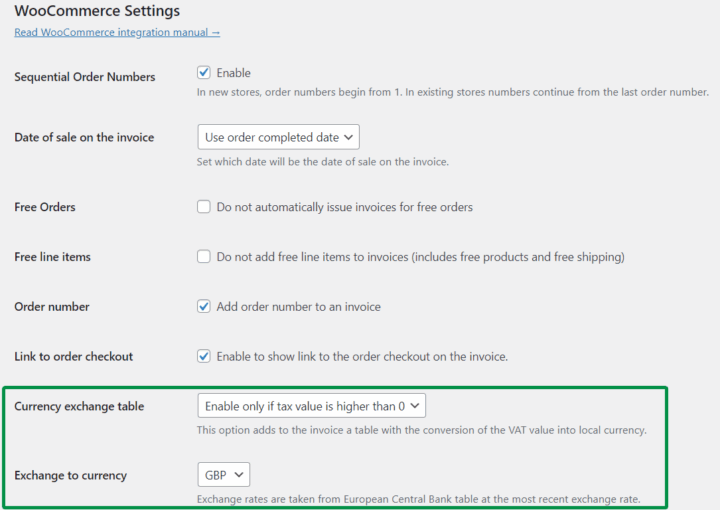720x510 pixels.
Task: Open the Read WooCommerce integration manual link
Action: pos(117,32)
